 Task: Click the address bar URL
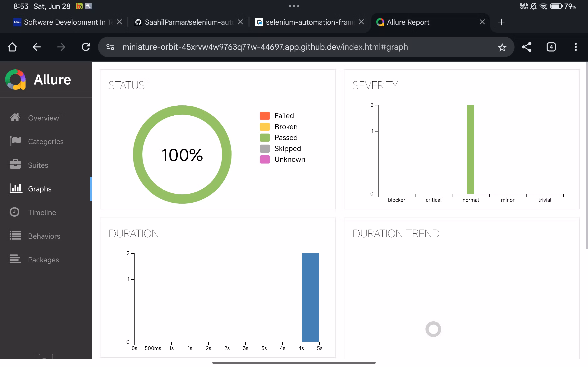click(265, 47)
